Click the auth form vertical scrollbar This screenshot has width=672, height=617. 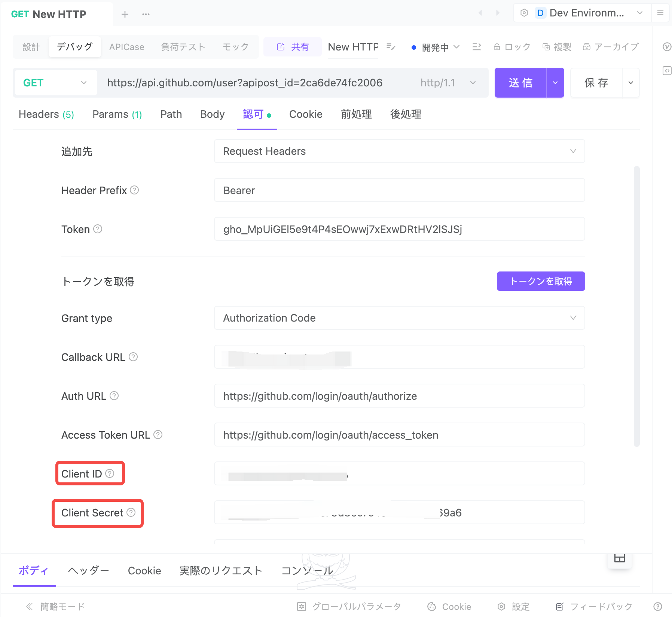[636, 307]
